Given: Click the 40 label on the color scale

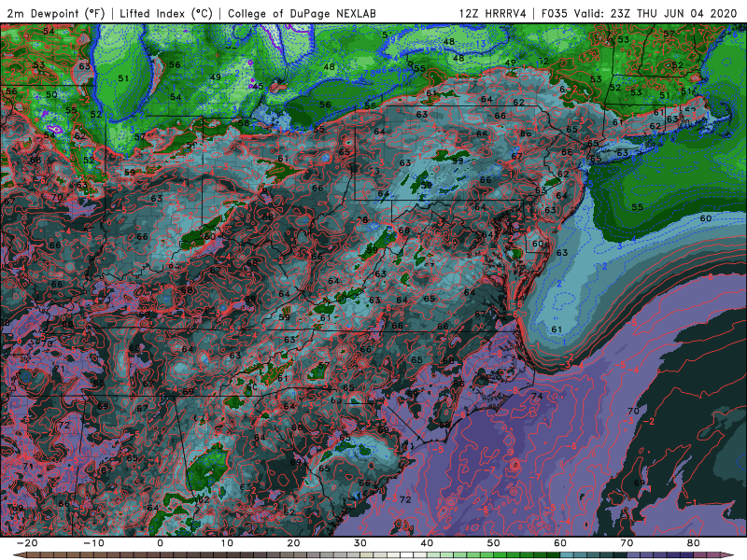Looking at the screenshot, I should point(427,543).
